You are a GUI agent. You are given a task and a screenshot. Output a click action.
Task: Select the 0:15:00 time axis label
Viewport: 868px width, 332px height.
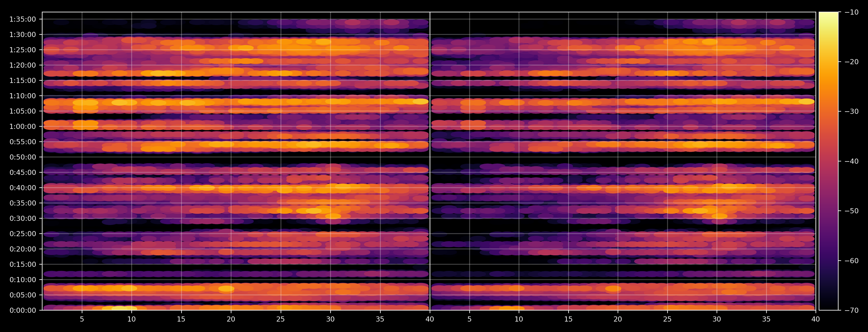(23, 265)
